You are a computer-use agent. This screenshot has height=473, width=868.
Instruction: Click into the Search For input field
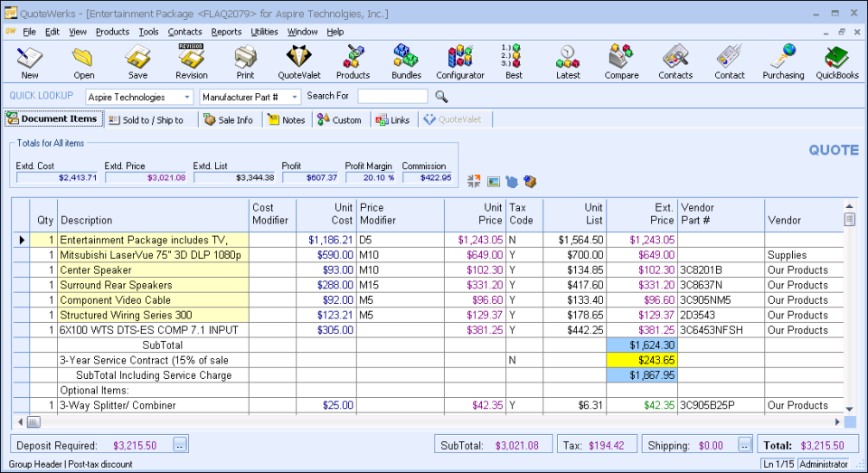tap(392, 97)
